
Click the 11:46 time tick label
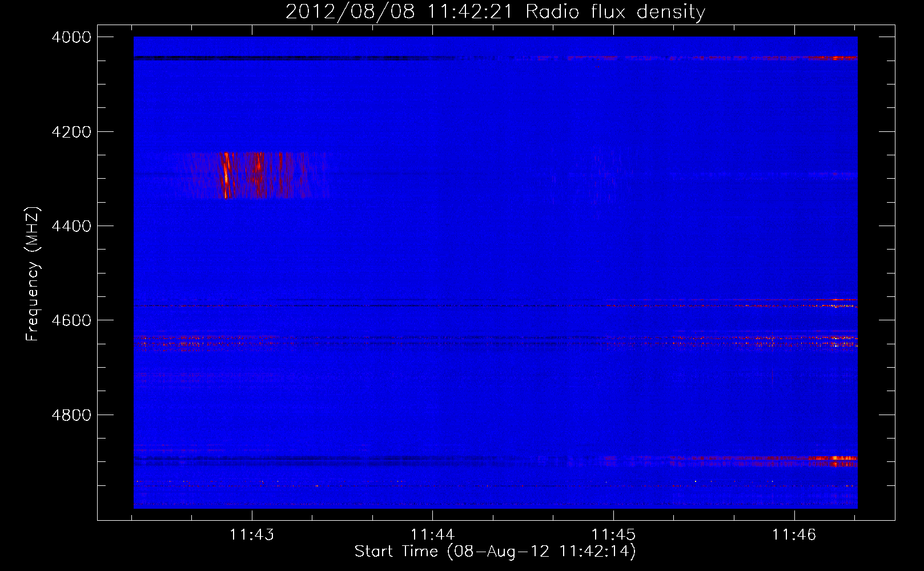(794, 535)
